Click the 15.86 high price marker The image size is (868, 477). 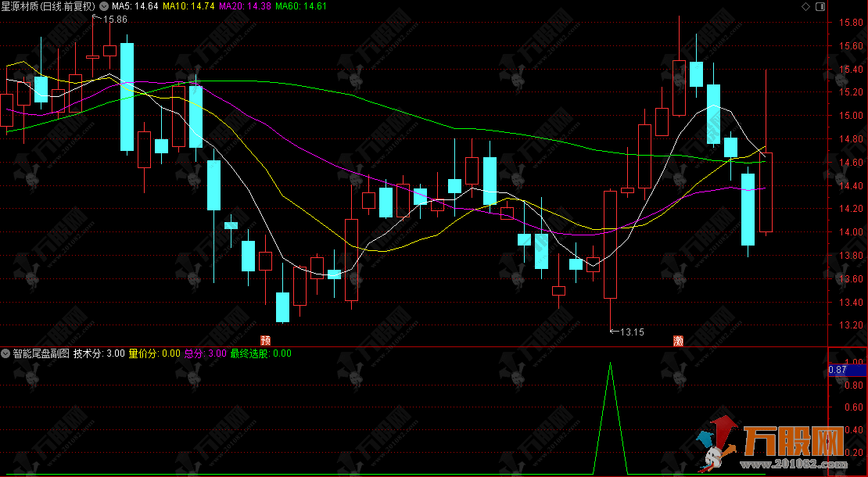[113, 19]
